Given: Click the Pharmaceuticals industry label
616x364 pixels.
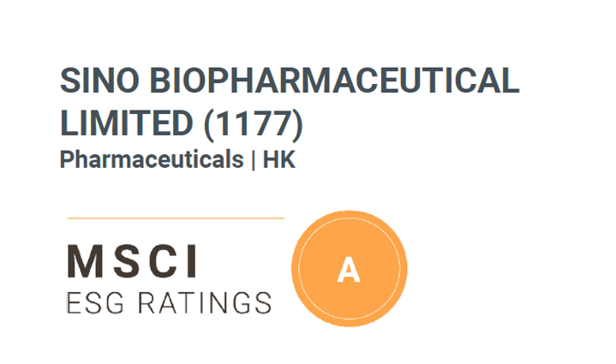Looking at the screenshot, I should (151, 159).
